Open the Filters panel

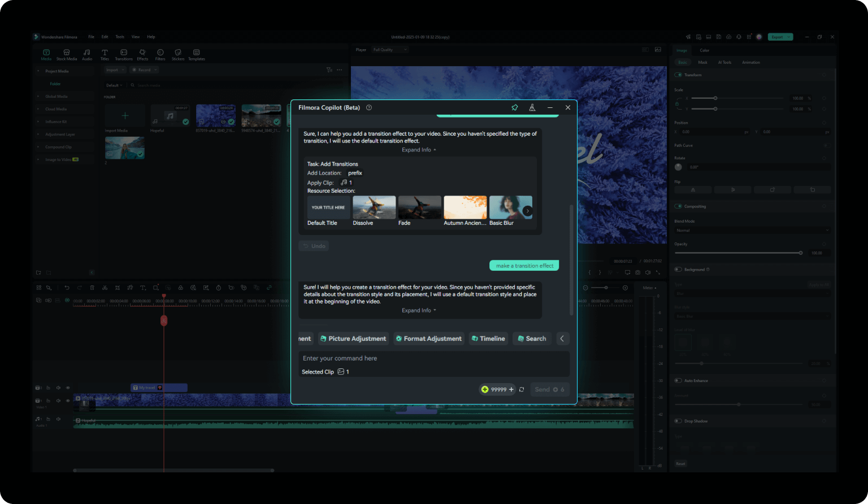(160, 55)
